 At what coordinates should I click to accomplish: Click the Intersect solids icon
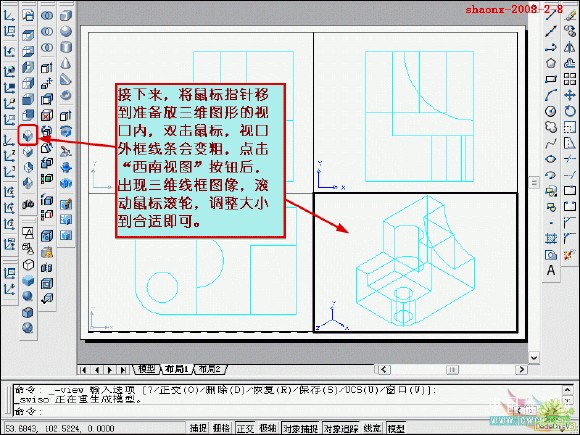tap(47, 47)
